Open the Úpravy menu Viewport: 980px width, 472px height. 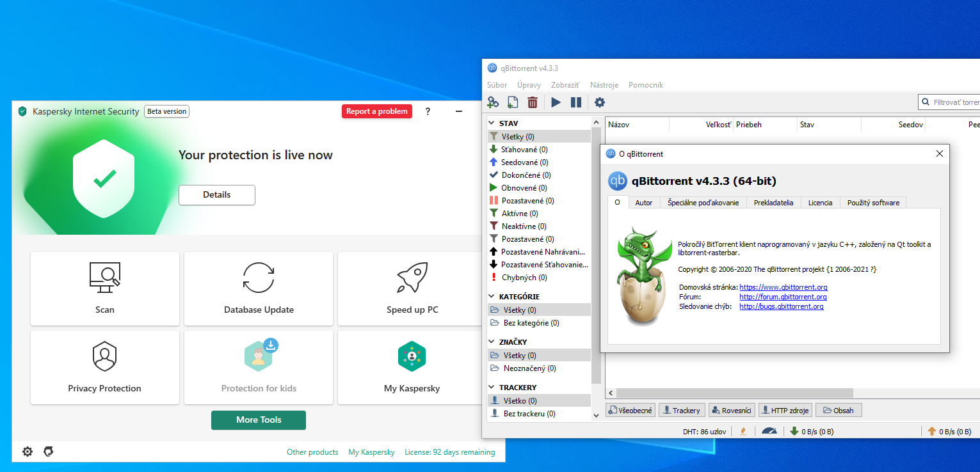coord(529,84)
